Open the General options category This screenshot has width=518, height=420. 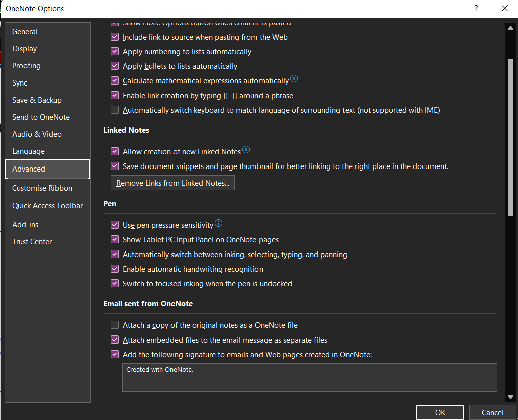coord(48,32)
